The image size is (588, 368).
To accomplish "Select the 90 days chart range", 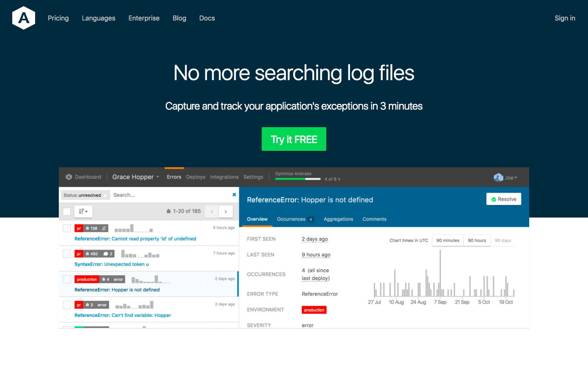I will (503, 240).
